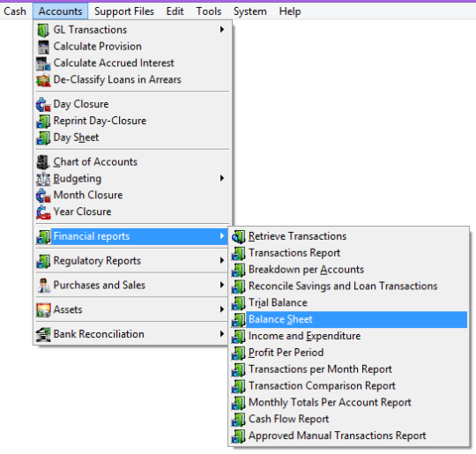Click the Approved Manual Transactions Report icon
The image size is (476, 454).
[238, 435]
